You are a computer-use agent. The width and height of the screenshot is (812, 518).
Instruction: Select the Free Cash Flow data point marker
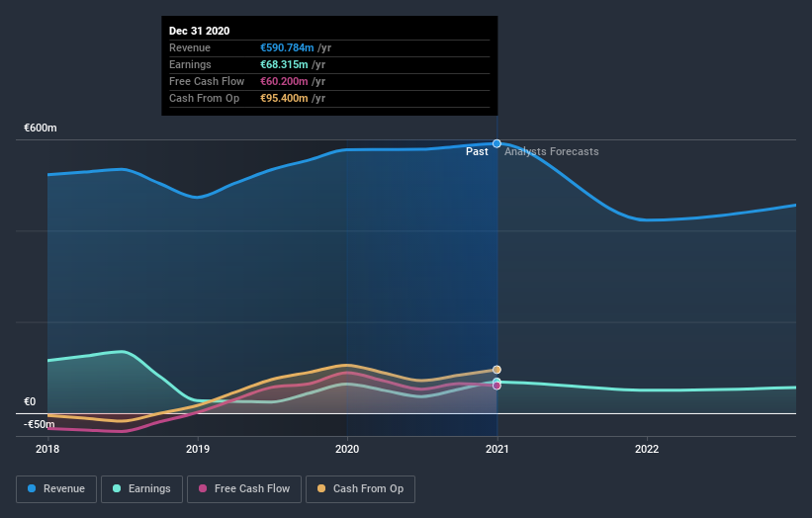point(496,386)
